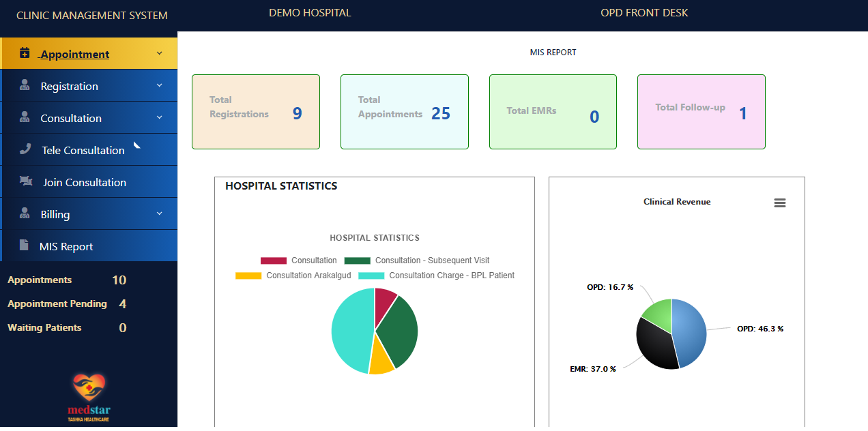Click the Billing sidebar icon
The width and height of the screenshot is (868, 431).
tap(25, 213)
